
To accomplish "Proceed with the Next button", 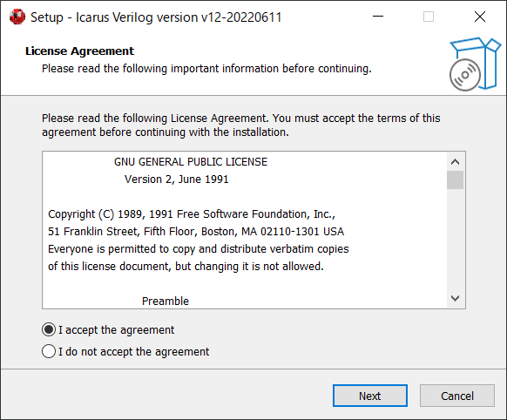I will click(370, 396).
